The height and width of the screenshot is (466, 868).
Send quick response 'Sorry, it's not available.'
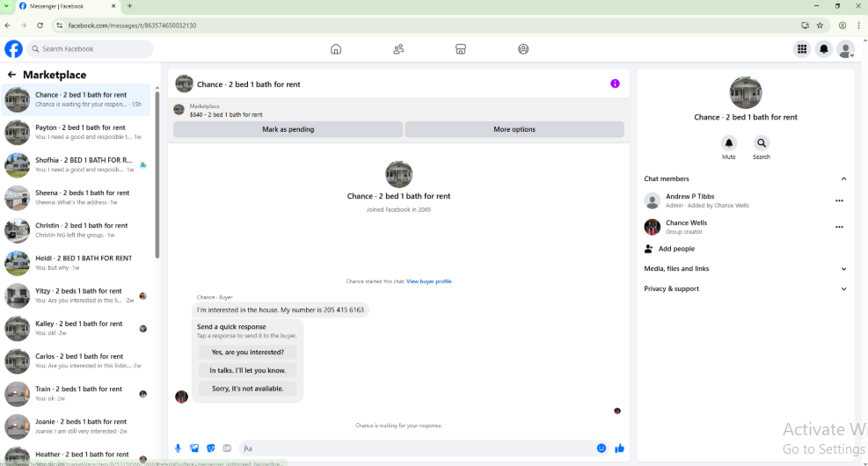click(x=247, y=389)
